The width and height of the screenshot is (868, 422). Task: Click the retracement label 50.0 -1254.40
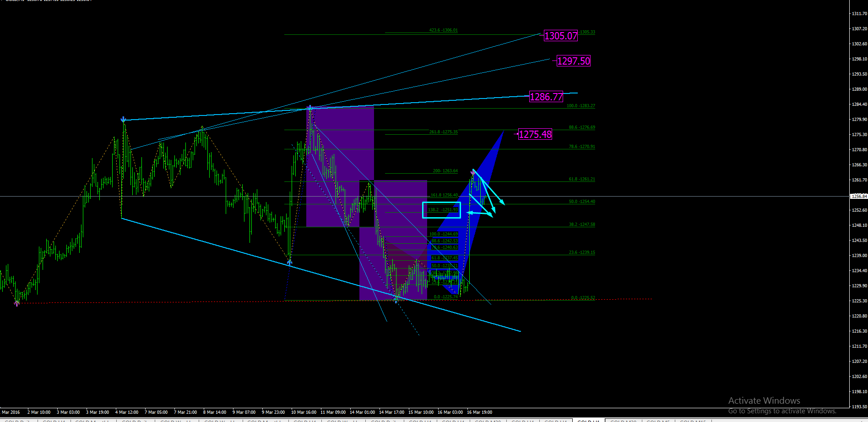tap(582, 202)
